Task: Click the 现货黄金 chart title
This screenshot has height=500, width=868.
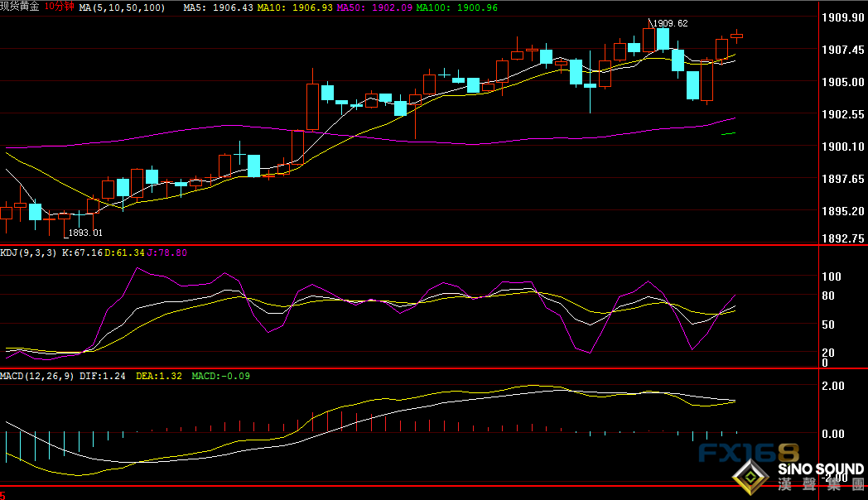Action: [x=21, y=7]
